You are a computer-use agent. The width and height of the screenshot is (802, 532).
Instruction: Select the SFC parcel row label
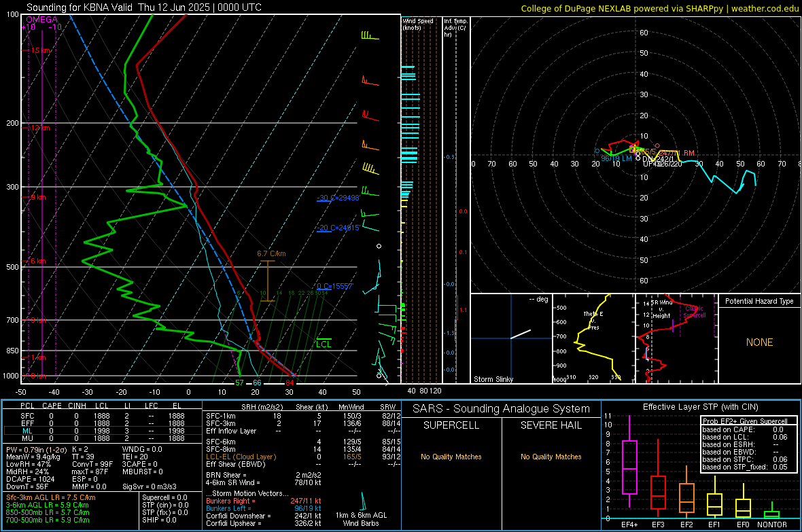pos(27,416)
